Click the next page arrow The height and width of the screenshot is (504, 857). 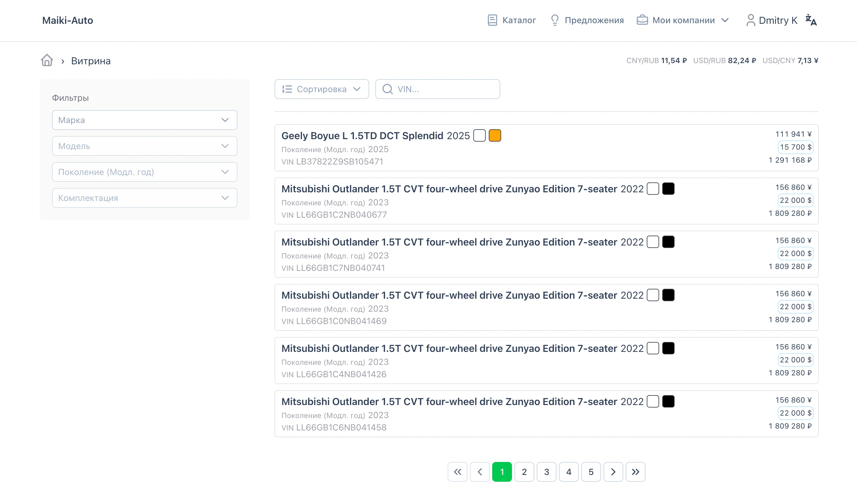coord(613,472)
